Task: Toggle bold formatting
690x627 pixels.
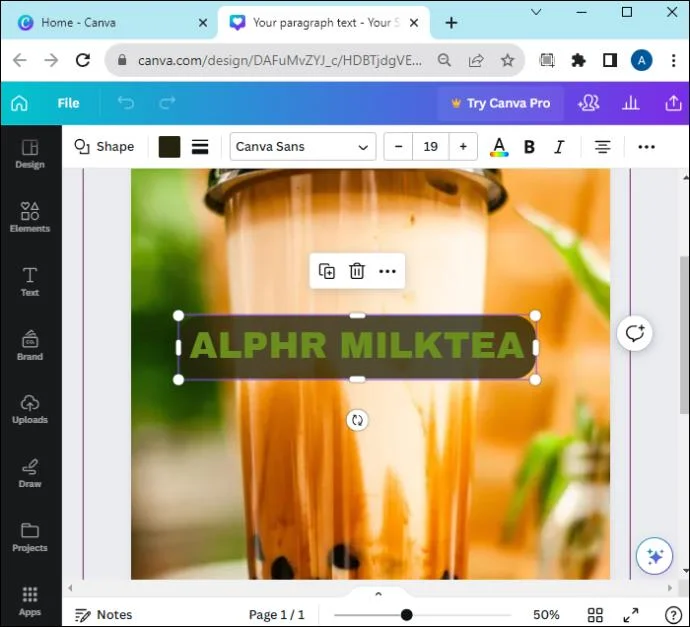Action: pos(529,147)
